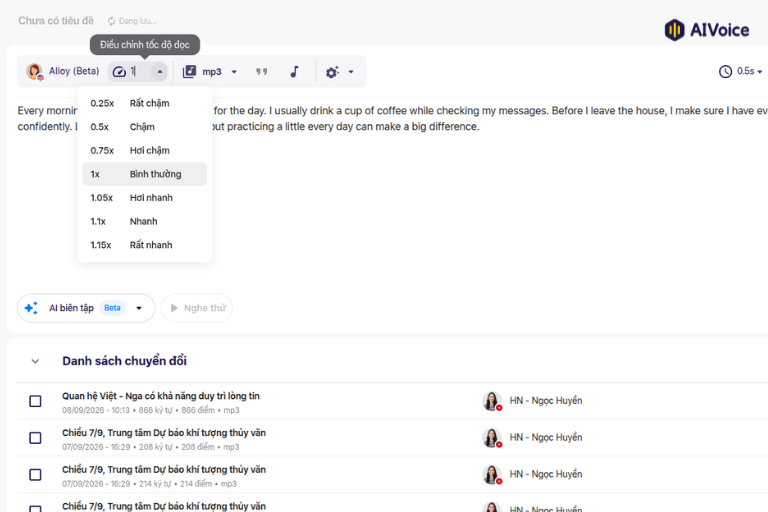
Task: Select 1x Bình thường speed option
Action: 144,174
